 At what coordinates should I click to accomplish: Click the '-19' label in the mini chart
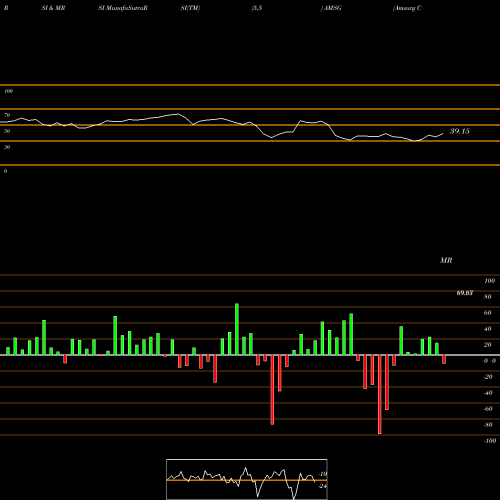322,474
